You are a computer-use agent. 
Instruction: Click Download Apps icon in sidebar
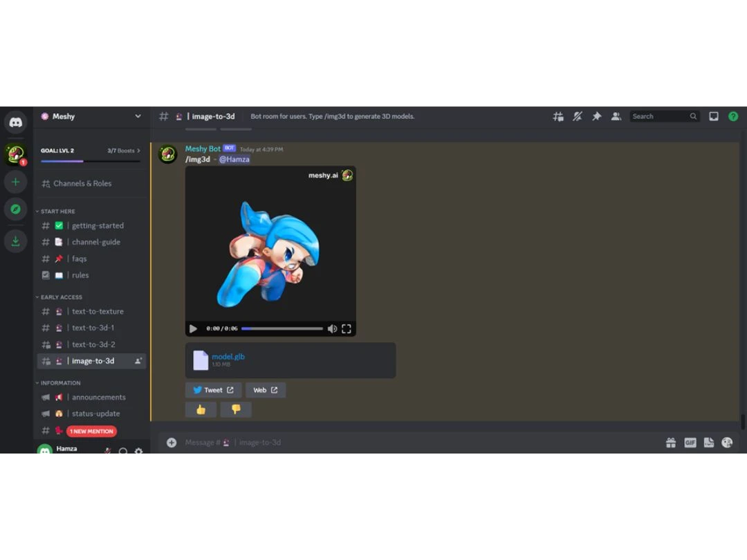pyautogui.click(x=16, y=241)
